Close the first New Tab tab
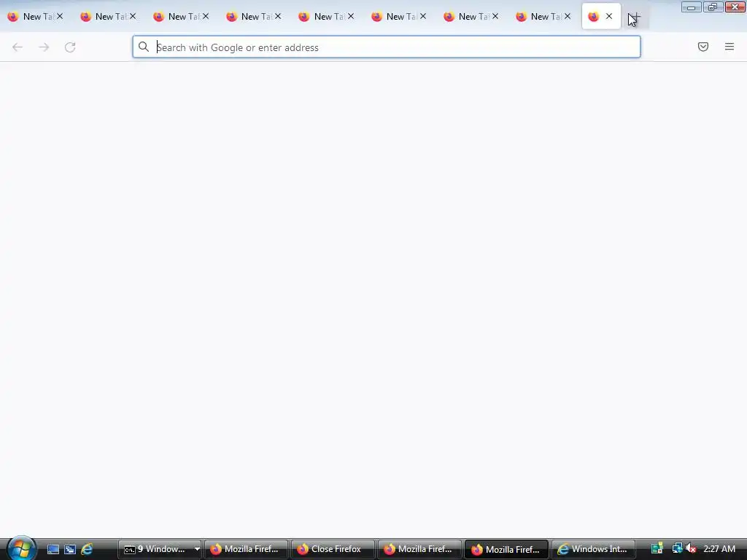The image size is (747, 560). click(60, 16)
